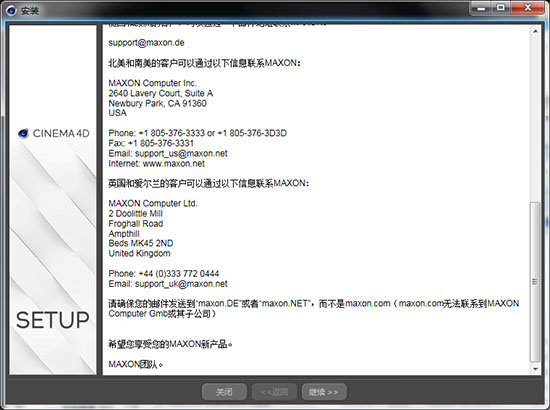Click the 关闭 button
This screenshot has width=550, height=410.
click(224, 392)
